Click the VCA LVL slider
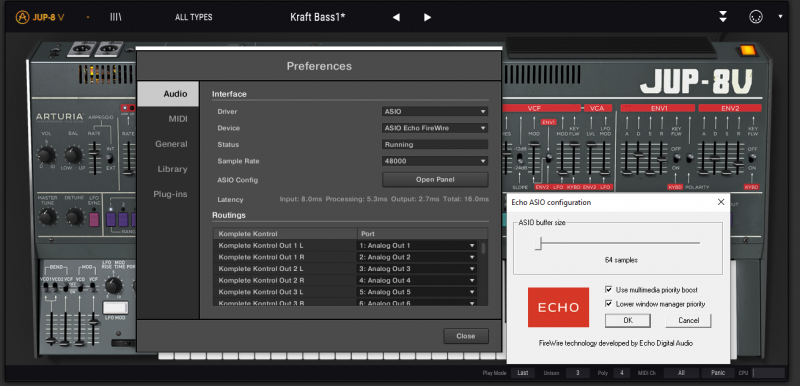 click(591, 157)
